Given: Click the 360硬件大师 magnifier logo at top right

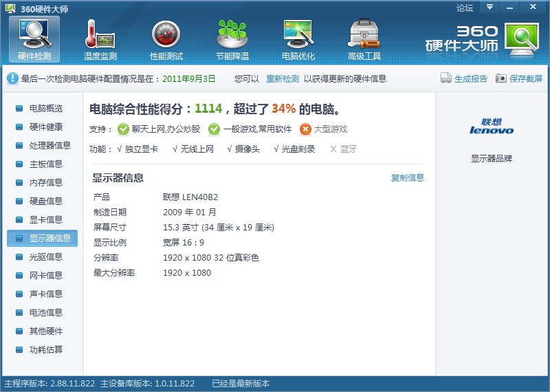Looking at the screenshot, I should [521, 39].
